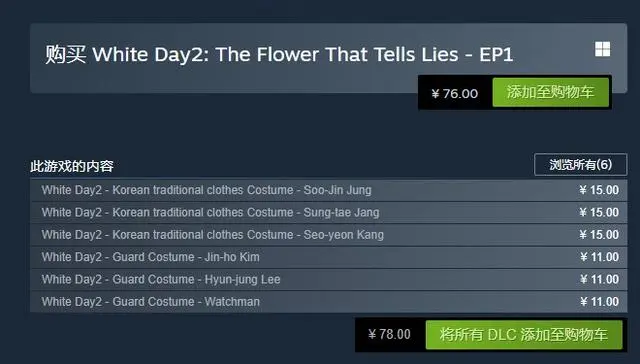Open Hyun-jung Lee Guard Costume DLC
This screenshot has width=640, height=364.
click(329, 280)
